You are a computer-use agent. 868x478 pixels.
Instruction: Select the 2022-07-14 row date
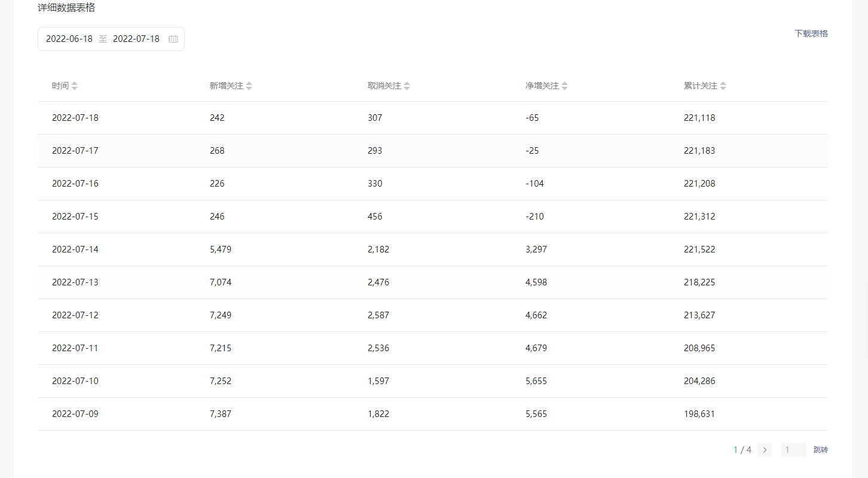pos(75,249)
